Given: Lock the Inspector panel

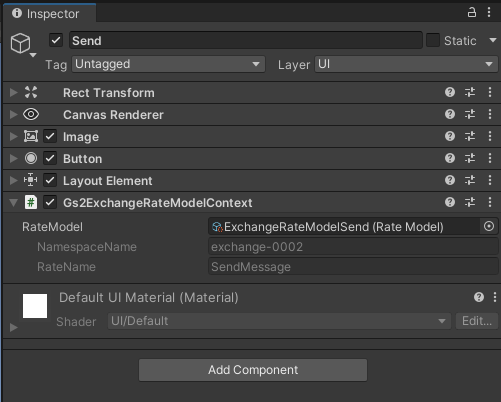Looking at the screenshot, I should click(471, 13).
